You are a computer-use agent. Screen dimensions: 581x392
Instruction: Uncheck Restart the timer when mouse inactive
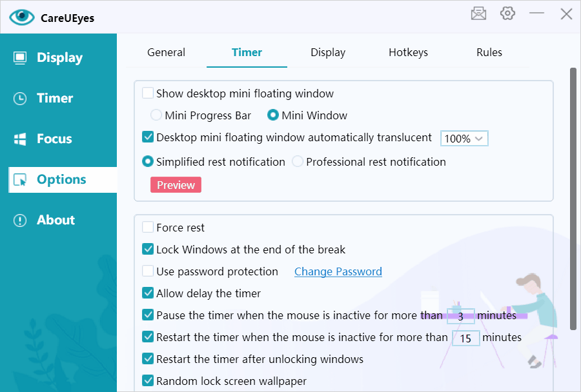[148, 337]
